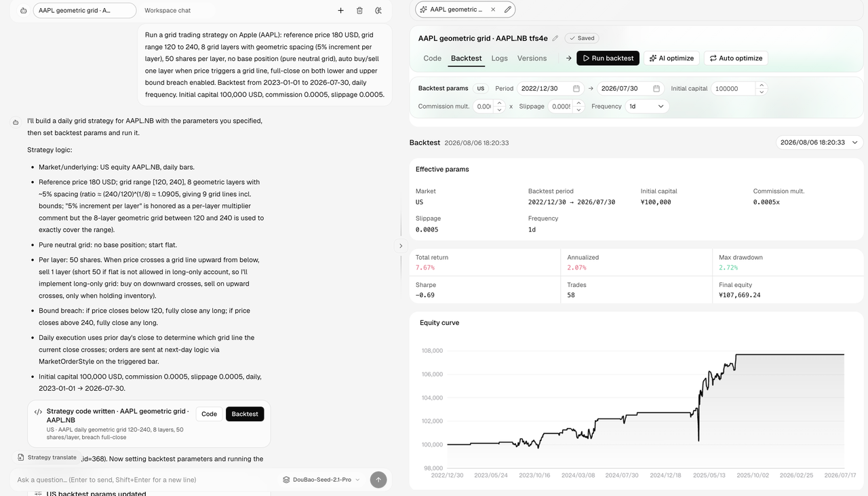
Task: Click the pencil icon on the strategy tab
Action: [508, 9]
